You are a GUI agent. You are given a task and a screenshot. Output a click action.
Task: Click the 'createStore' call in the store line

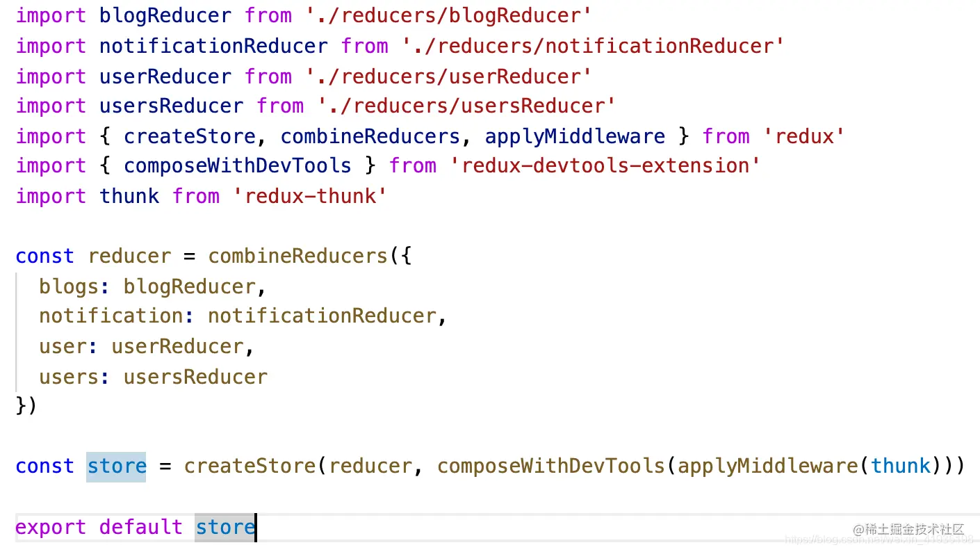250,466
